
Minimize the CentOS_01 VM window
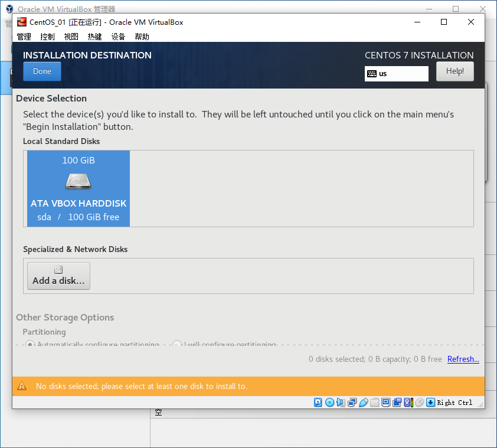(x=417, y=22)
